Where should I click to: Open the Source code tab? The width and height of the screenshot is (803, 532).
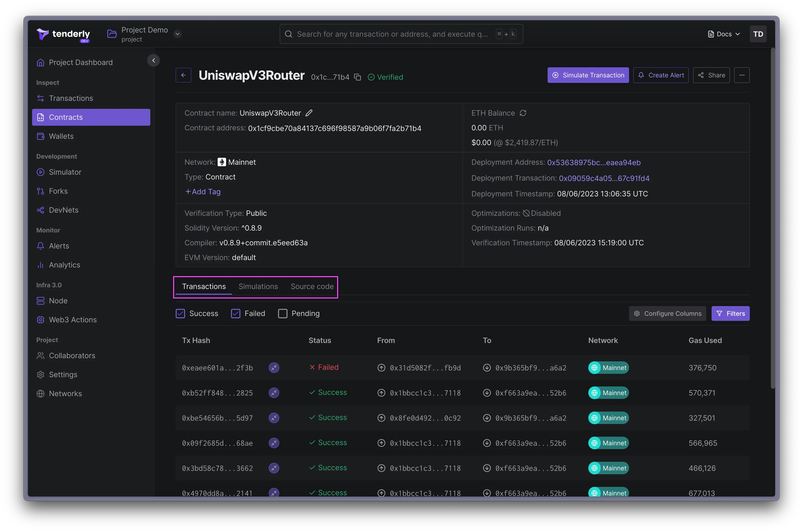coord(312,286)
